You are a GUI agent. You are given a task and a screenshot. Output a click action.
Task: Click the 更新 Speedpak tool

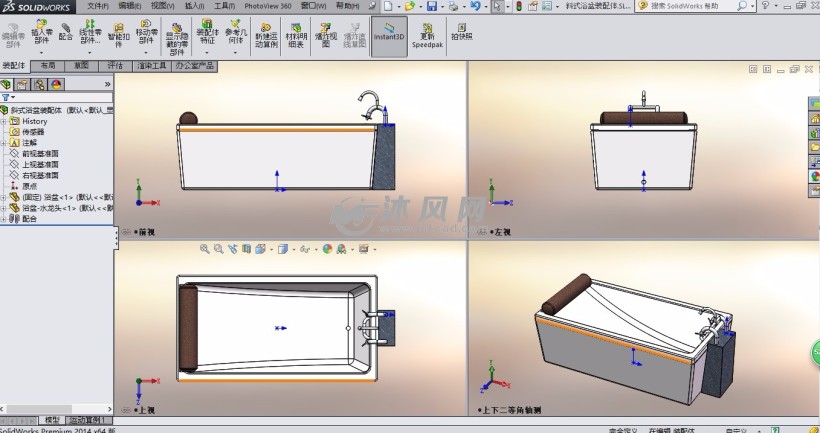427,36
